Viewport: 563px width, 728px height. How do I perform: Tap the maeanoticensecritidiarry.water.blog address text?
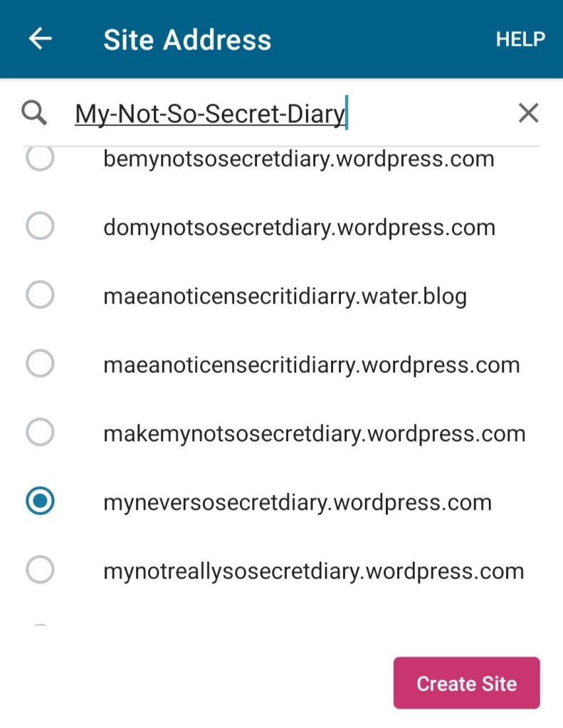coord(285,296)
